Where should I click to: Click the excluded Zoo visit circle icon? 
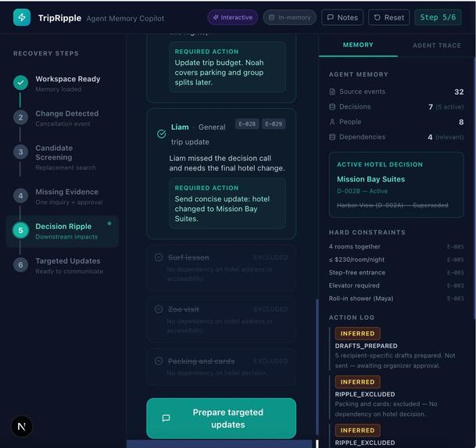tap(159, 309)
